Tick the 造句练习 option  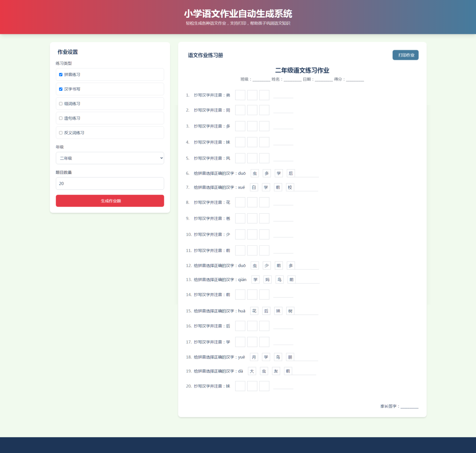pyautogui.click(x=61, y=118)
